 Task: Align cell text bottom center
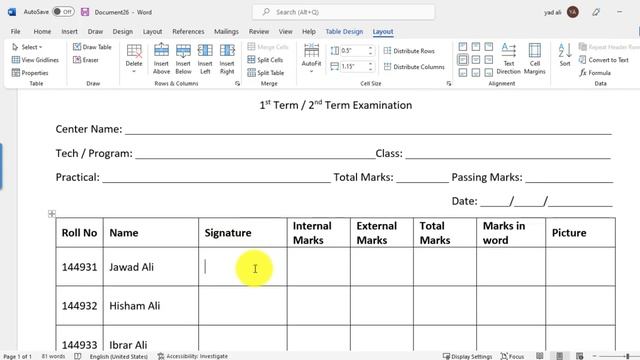476,73
